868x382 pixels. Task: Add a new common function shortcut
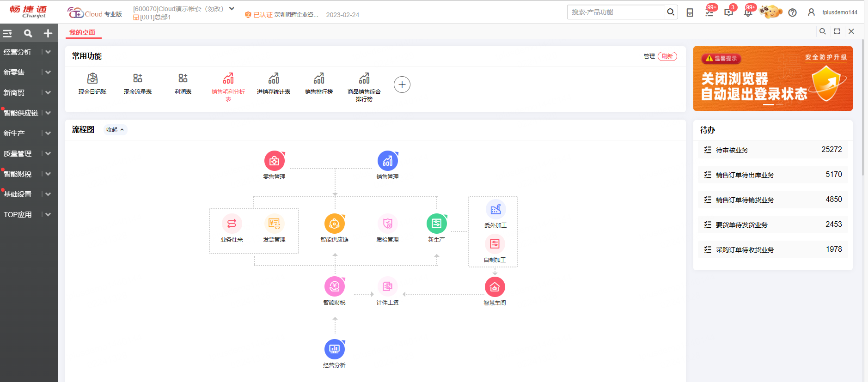coord(402,85)
